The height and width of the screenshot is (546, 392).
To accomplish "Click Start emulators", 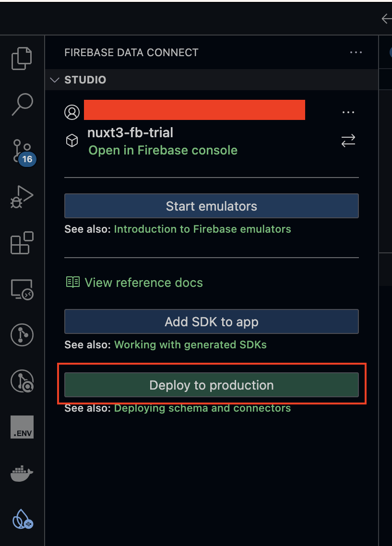I will [x=211, y=205].
